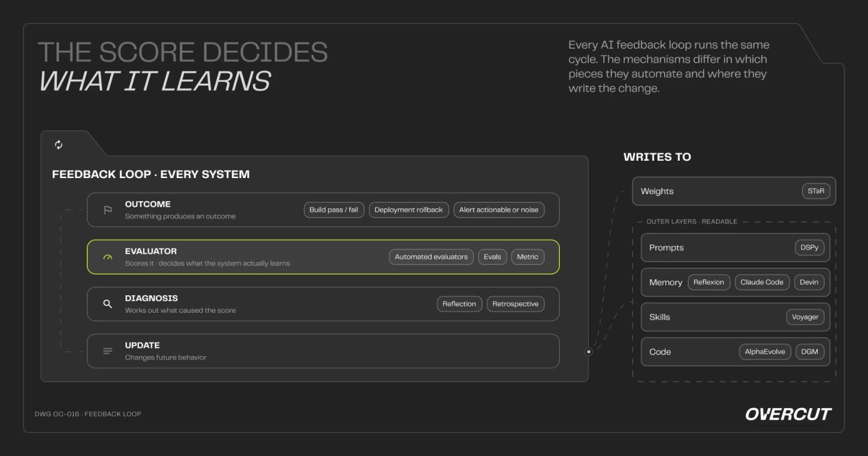This screenshot has height=456, width=868.
Task: Click the DIAGNOSIS heading
Action: pyautogui.click(x=152, y=298)
